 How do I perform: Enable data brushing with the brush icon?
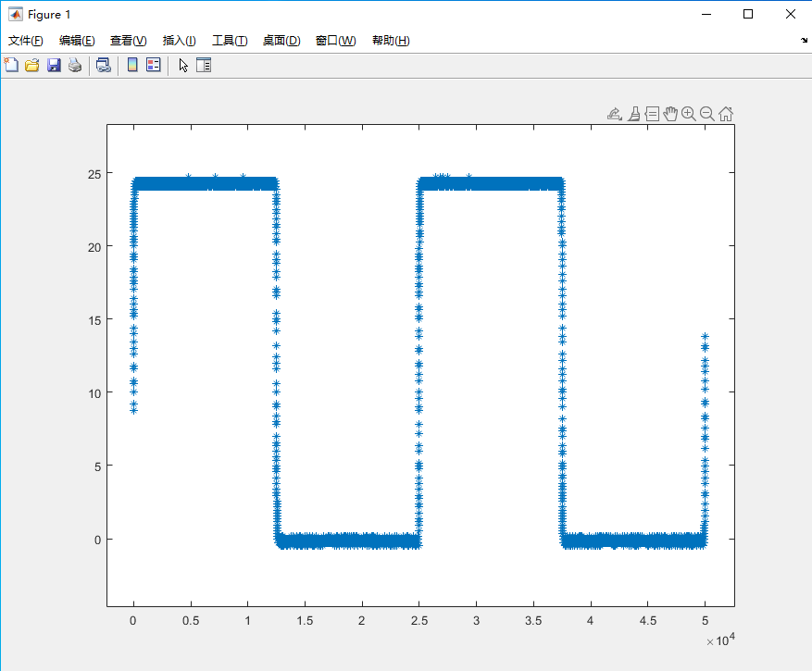pos(633,113)
